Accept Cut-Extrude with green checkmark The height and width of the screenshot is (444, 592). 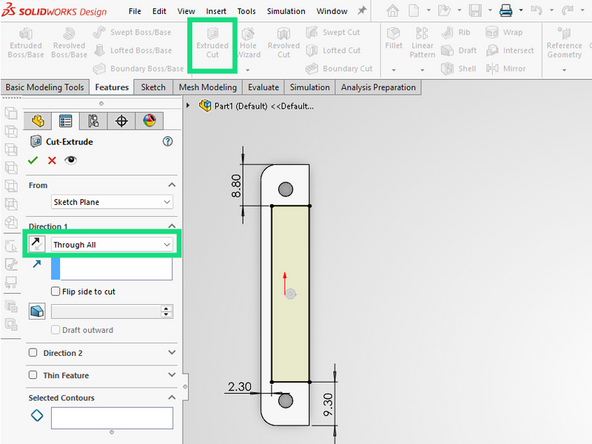pos(33,160)
